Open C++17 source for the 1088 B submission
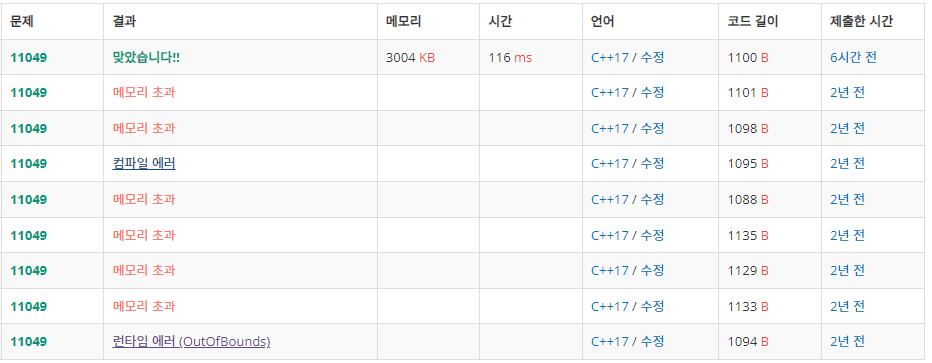The height and width of the screenshot is (363, 932). (610, 199)
